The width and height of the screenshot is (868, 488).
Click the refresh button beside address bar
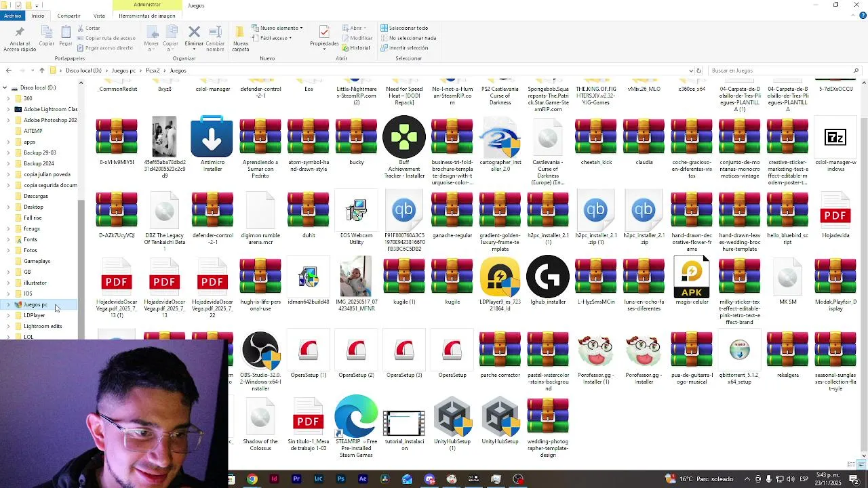[x=698, y=70]
